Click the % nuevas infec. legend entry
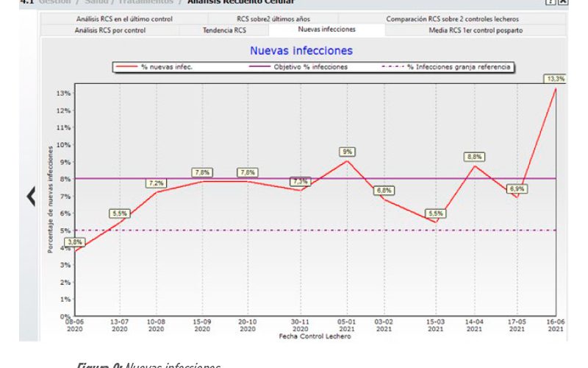The height and width of the screenshot is (368, 588). [x=154, y=67]
